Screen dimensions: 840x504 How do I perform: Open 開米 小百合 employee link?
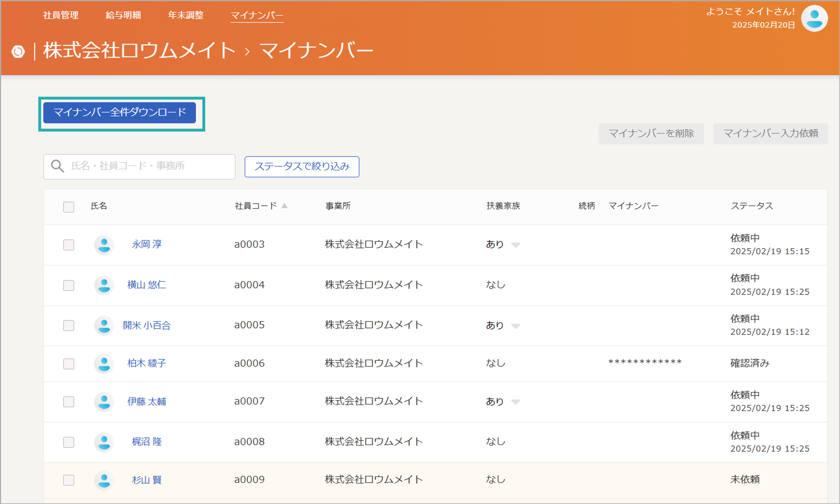(147, 325)
